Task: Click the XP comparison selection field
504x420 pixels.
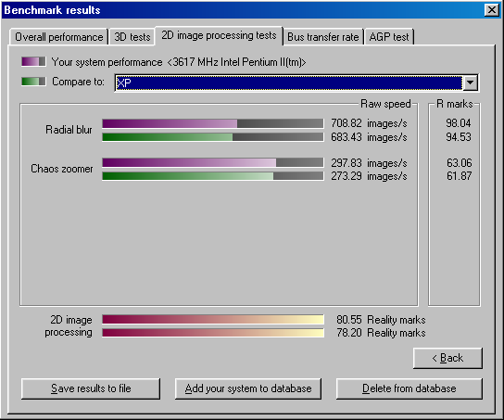Action: click(x=289, y=83)
